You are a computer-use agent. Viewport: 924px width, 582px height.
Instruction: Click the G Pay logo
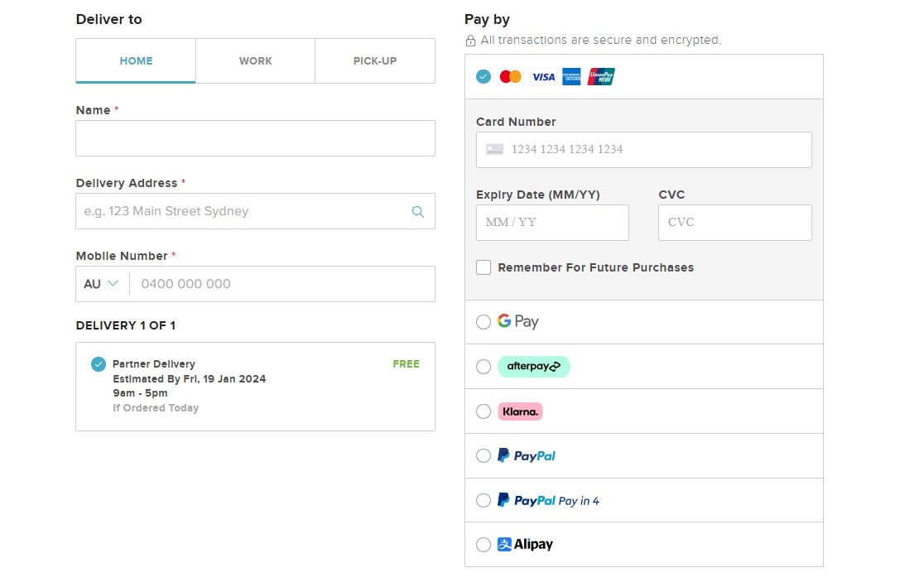click(x=517, y=321)
